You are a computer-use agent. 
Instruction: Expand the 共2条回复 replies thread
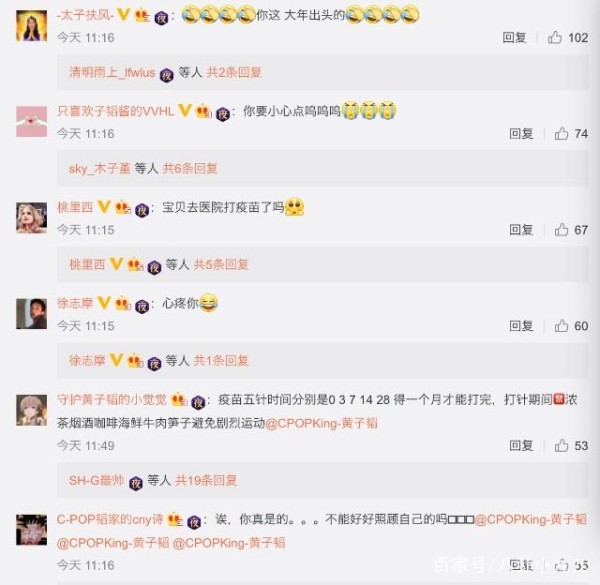click(234, 72)
